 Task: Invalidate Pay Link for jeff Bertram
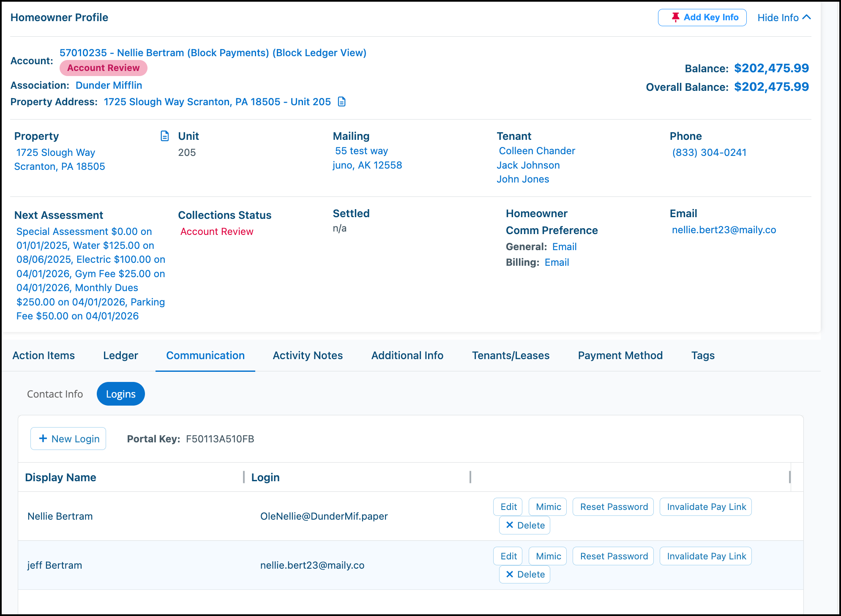tap(706, 556)
